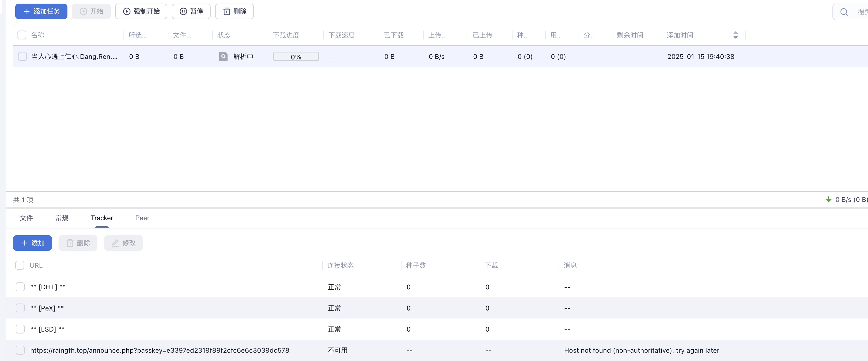Click the 消息 column header
This screenshot has height=361, width=868.
click(x=570, y=265)
